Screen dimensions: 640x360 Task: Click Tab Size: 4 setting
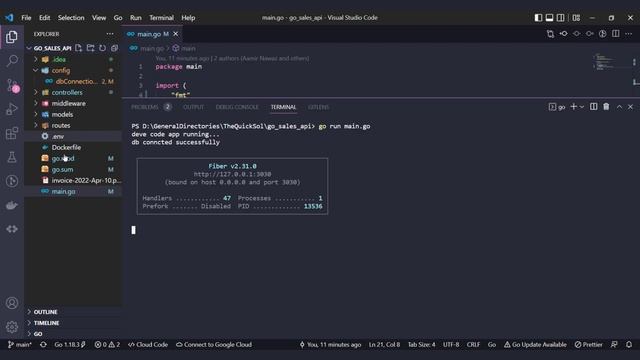(422, 344)
